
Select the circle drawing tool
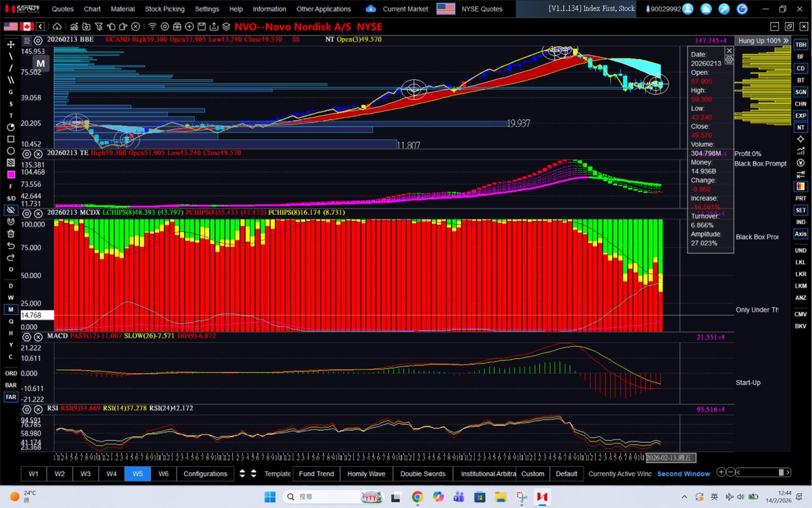(11, 151)
